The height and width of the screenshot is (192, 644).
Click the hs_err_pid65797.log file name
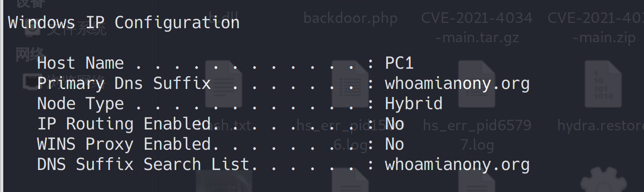point(477,134)
